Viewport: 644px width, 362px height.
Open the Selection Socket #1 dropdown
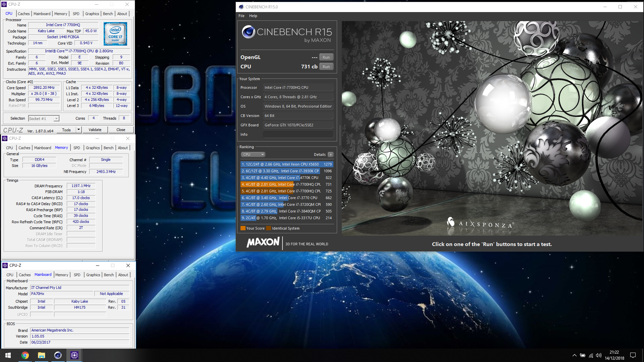pos(56,119)
